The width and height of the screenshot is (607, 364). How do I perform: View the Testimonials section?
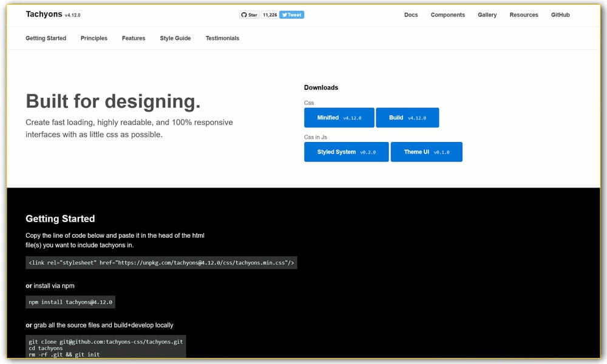pyautogui.click(x=222, y=38)
